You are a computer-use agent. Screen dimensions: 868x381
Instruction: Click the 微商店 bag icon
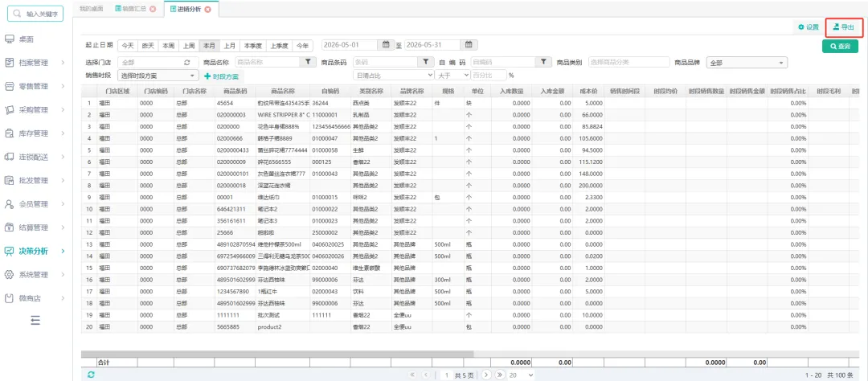[9, 298]
